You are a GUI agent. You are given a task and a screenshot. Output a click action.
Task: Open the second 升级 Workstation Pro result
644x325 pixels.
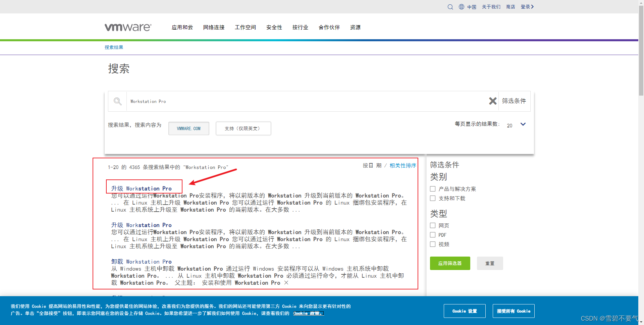click(142, 225)
